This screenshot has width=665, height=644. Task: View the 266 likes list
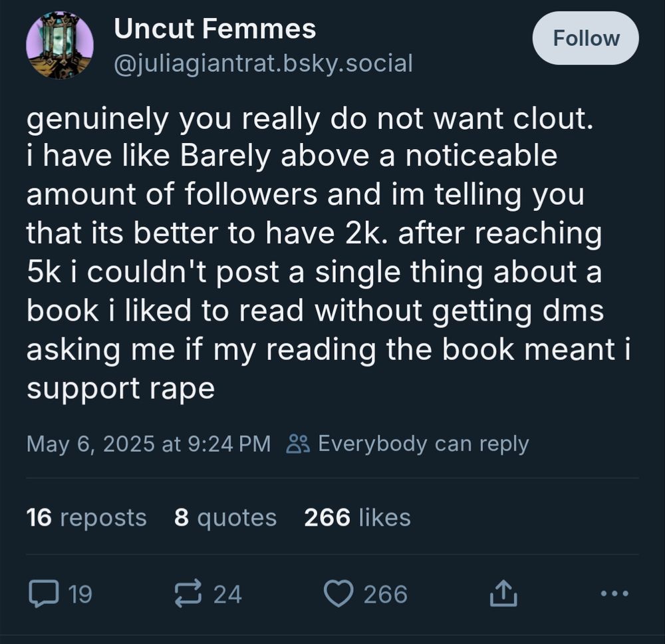click(357, 517)
